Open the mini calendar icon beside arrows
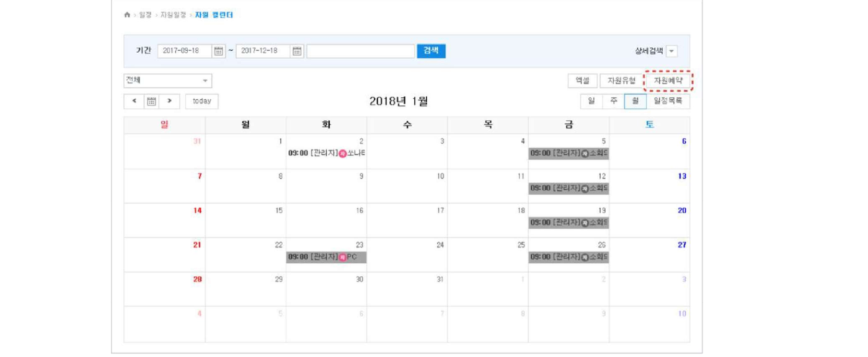 tap(151, 101)
